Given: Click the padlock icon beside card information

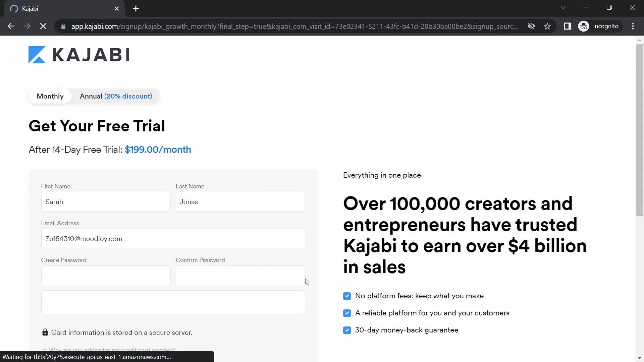Looking at the screenshot, I should pos(45,332).
